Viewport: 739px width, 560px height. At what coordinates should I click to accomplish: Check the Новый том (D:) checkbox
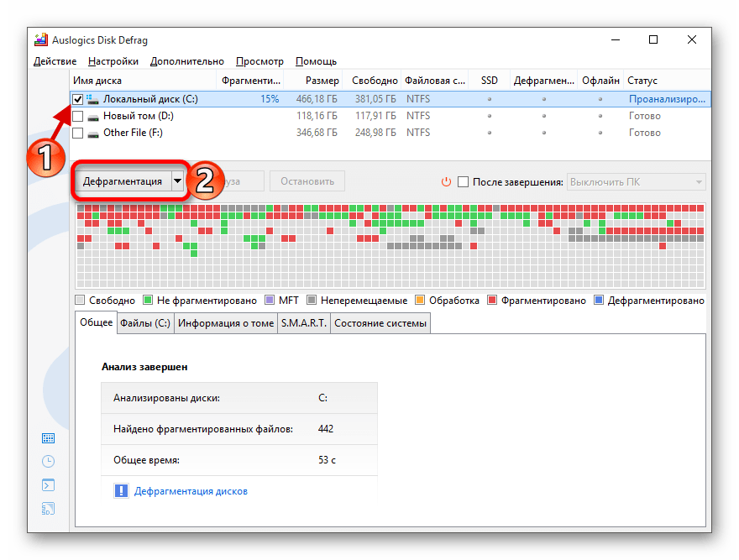coord(78,116)
